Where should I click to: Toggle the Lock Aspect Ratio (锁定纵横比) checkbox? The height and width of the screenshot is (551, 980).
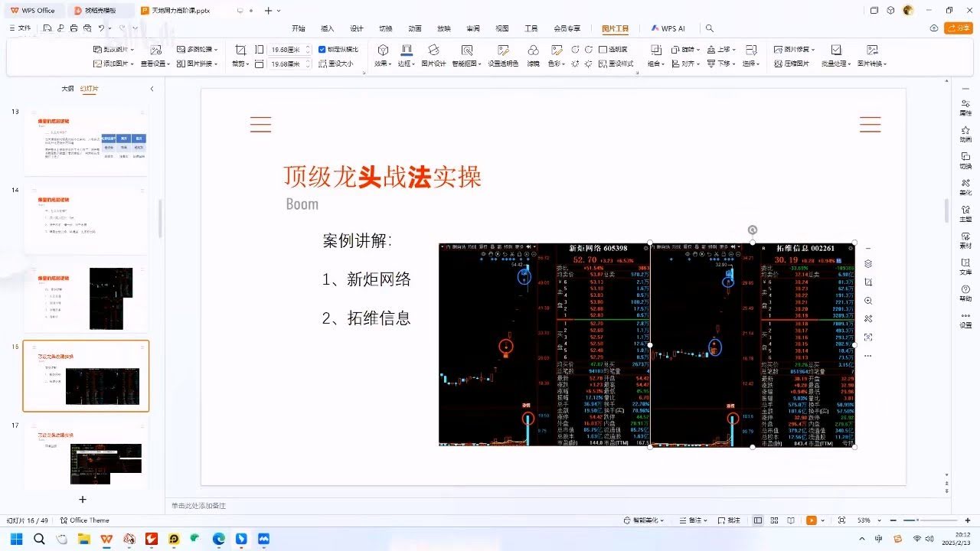(322, 49)
